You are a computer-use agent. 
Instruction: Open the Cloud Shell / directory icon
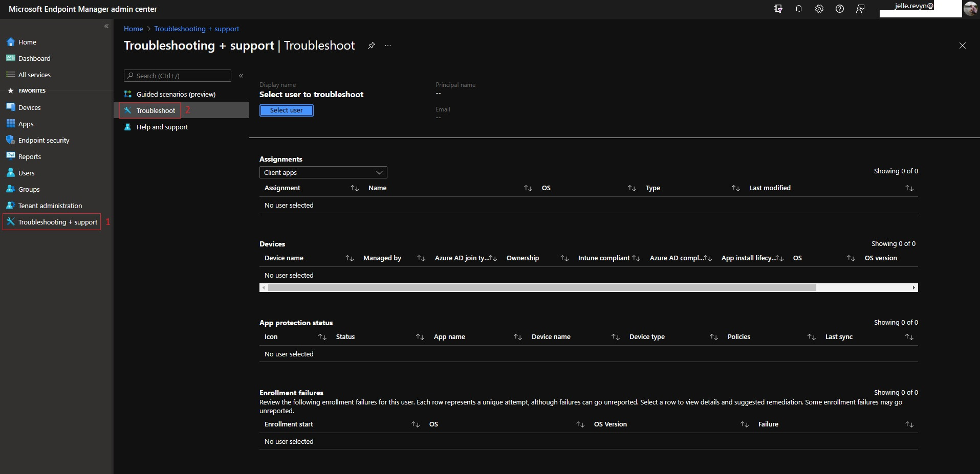click(x=778, y=9)
